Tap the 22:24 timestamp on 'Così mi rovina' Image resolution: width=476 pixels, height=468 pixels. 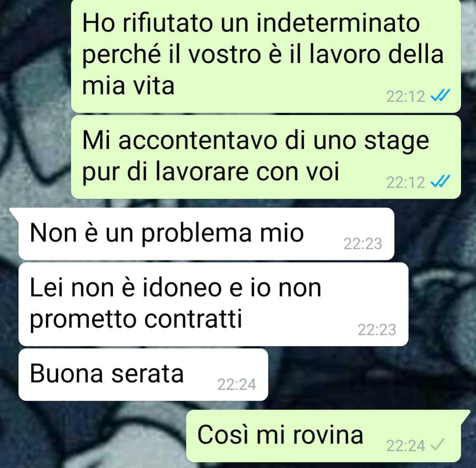pyautogui.click(x=405, y=446)
